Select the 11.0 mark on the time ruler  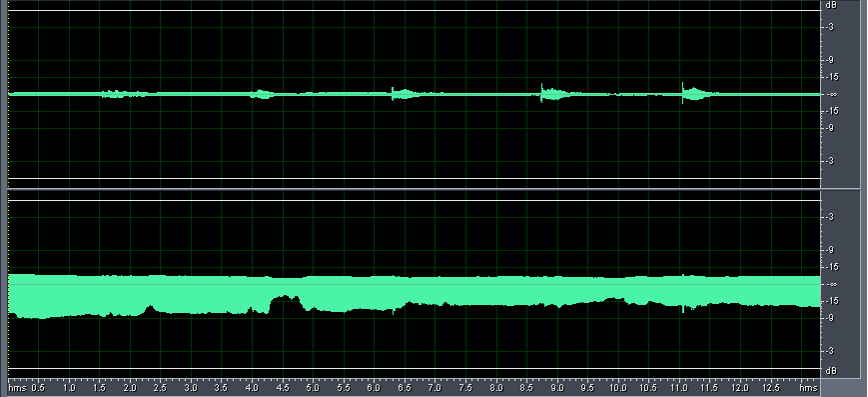(678, 388)
